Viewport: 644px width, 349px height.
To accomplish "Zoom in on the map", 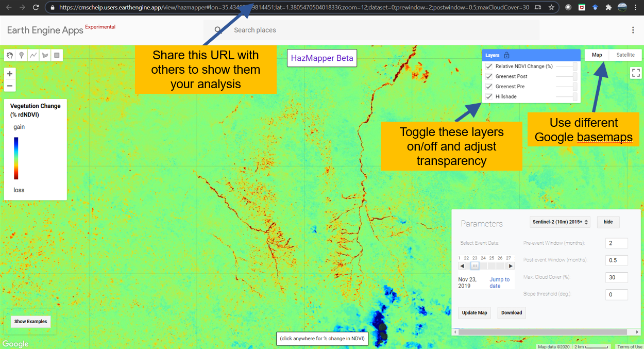I will coord(10,74).
